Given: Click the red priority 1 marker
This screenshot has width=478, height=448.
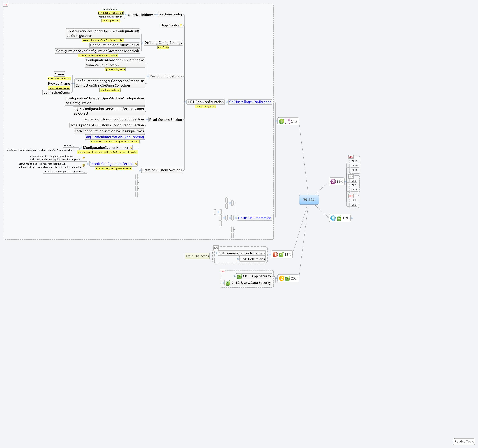Looking at the screenshot, I should pyautogui.click(x=275, y=255).
